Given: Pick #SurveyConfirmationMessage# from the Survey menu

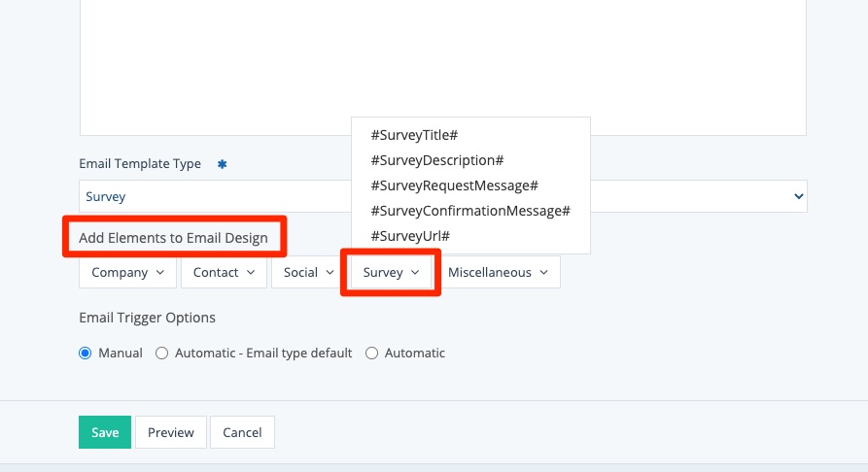Looking at the screenshot, I should point(470,211).
